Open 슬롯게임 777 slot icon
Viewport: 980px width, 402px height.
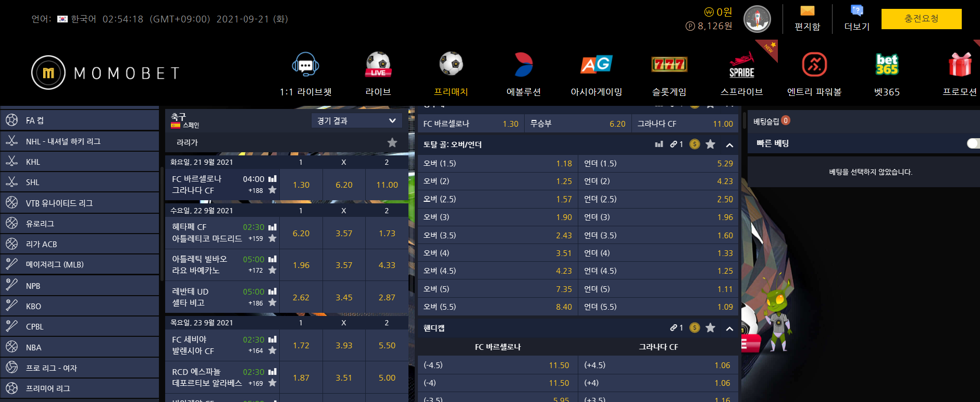point(669,65)
